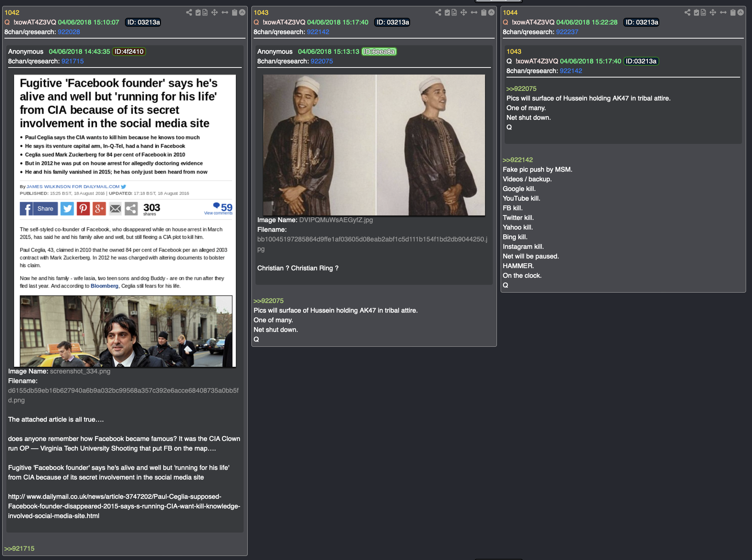
Task: Click reply reference >>921715 in post 1042
Action: click(19, 549)
